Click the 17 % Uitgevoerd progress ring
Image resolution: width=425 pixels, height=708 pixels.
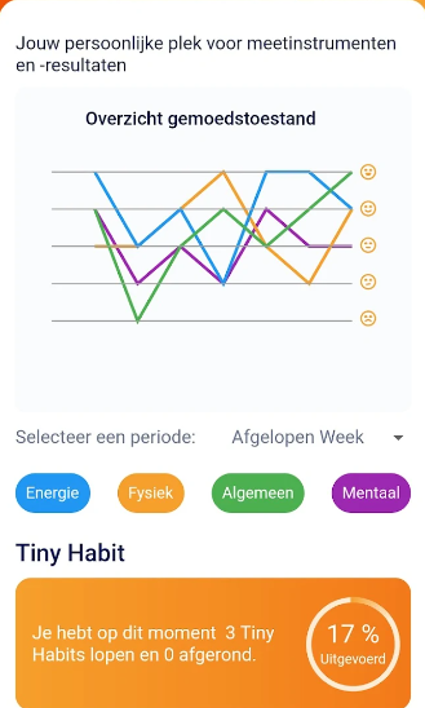coord(353,644)
